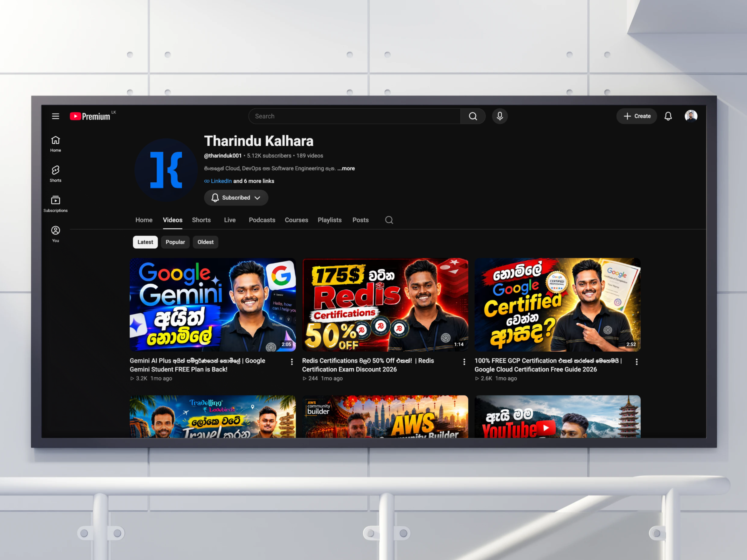Viewport: 747px width, 560px height.
Task: Click the Search input field
Action: [355, 116]
